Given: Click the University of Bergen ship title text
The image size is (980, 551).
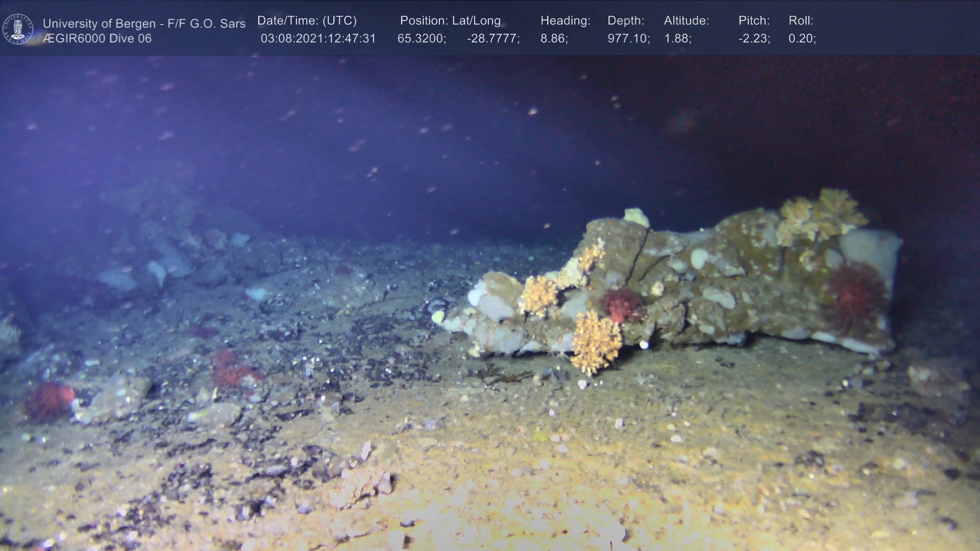Looking at the screenshot, I should click(x=144, y=23).
